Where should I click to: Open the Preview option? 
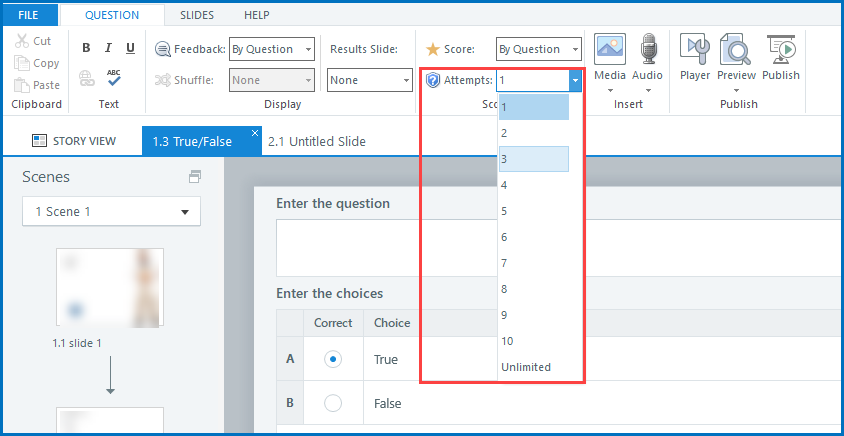[736, 58]
